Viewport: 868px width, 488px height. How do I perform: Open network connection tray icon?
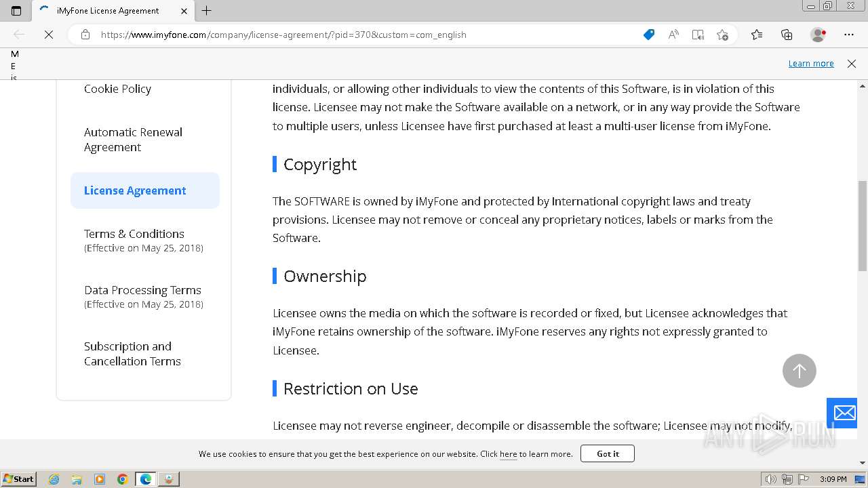(x=787, y=479)
